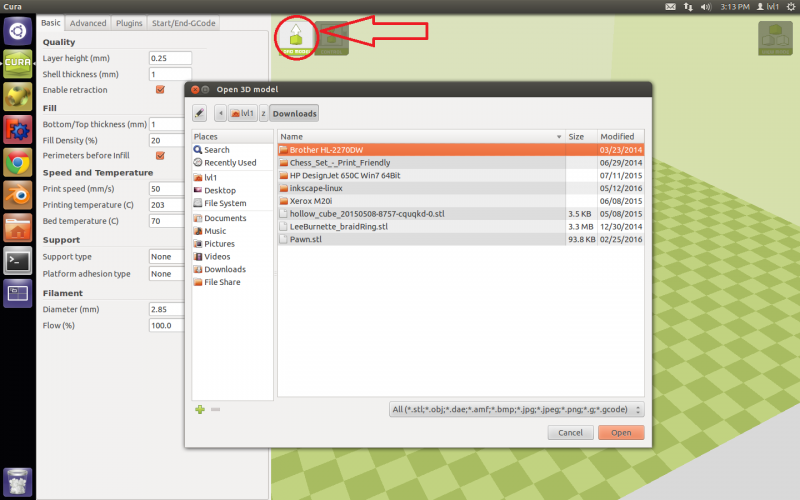Click the path back arrow button
The height and width of the screenshot is (500, 800).
click(220, 113)
